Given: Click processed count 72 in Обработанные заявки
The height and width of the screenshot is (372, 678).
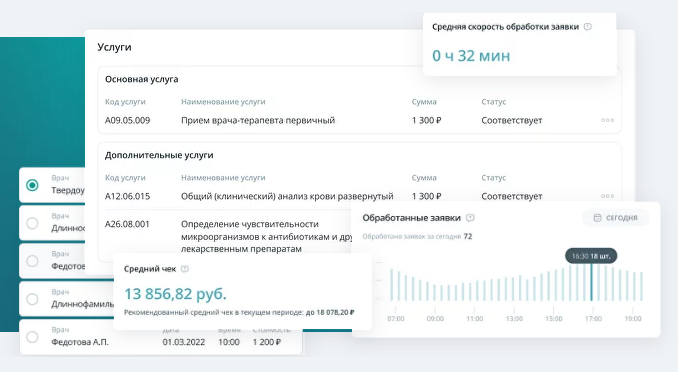Looking at the screenshot, I should (468, 237).
